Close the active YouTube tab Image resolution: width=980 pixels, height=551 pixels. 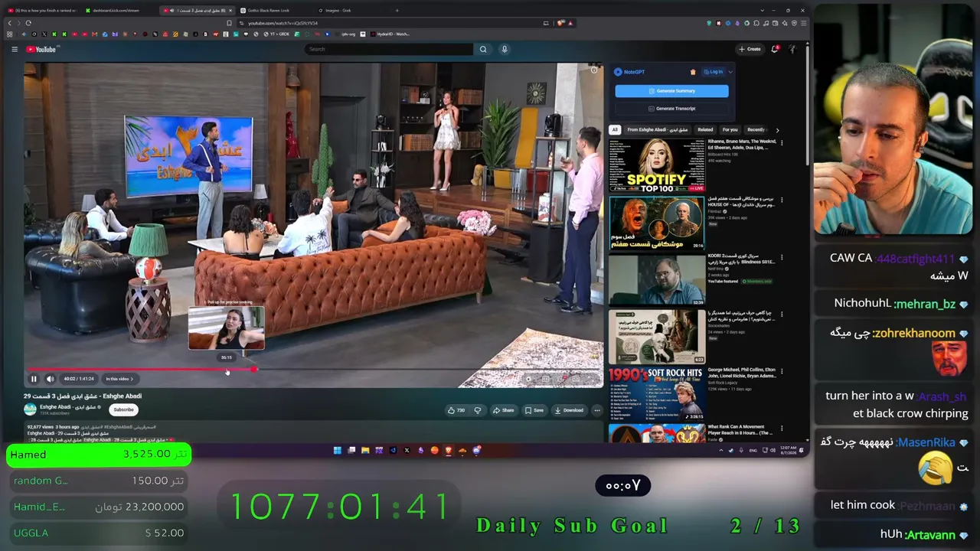pyautogui.click(x=229, y=11)
